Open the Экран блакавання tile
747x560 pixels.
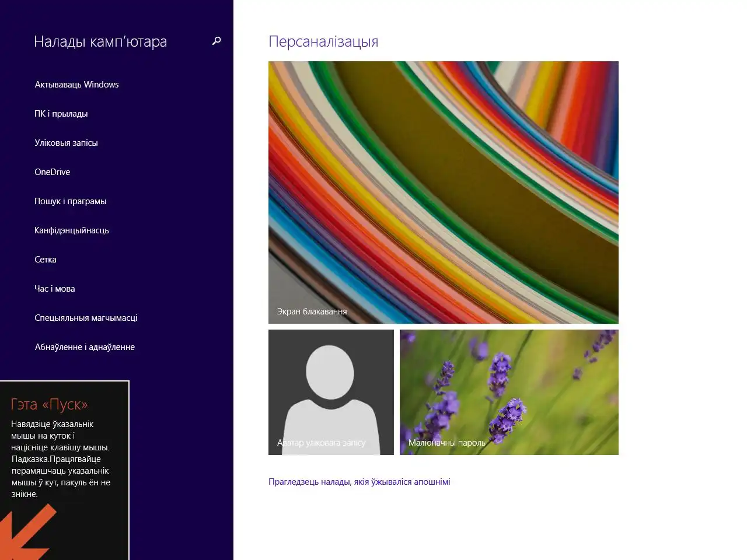[444, 192]
